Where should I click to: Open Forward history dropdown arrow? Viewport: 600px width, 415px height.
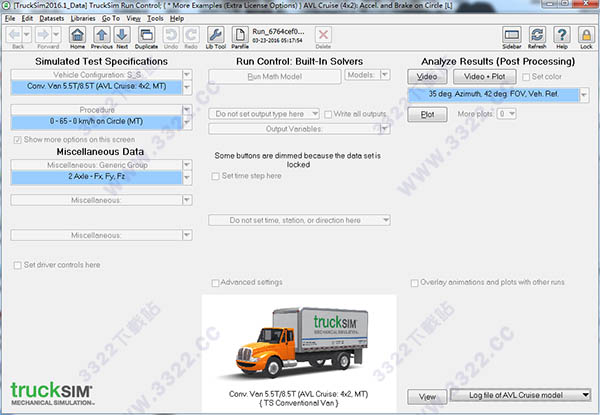(56, 35)
